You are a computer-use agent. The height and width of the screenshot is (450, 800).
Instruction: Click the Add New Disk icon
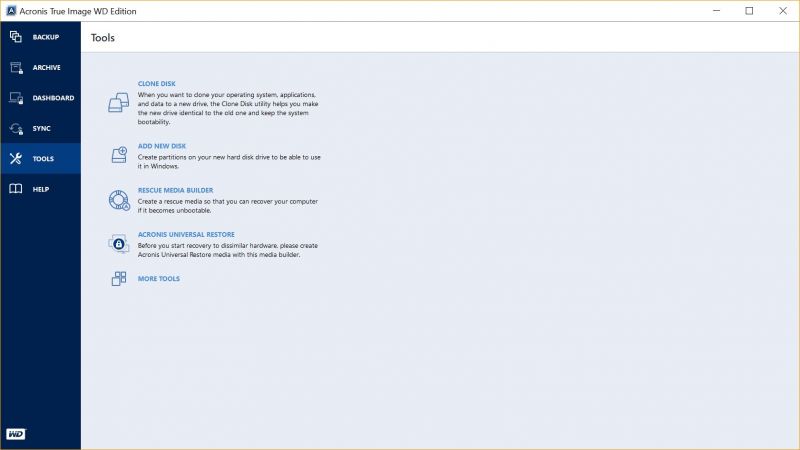pos(119,155)
